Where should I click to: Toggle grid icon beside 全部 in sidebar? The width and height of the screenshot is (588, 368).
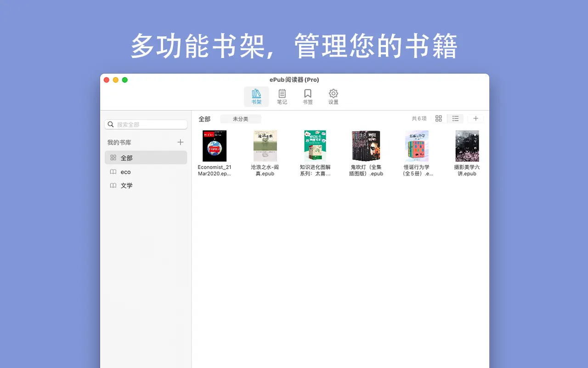point(113,158)
